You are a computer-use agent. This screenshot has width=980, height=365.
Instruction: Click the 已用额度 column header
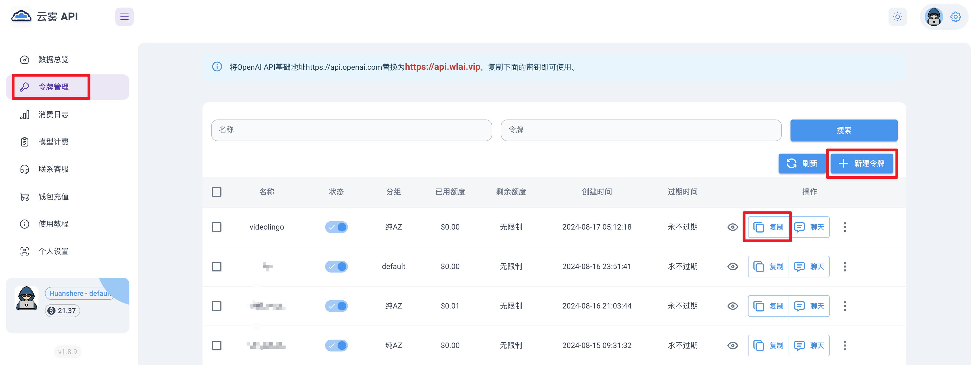[450, 192]
